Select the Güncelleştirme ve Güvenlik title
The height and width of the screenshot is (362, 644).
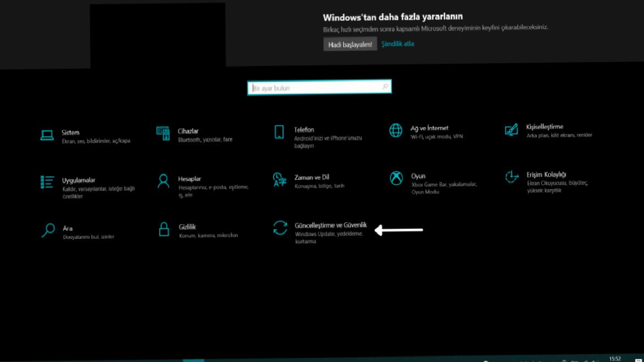click(331, 226)
